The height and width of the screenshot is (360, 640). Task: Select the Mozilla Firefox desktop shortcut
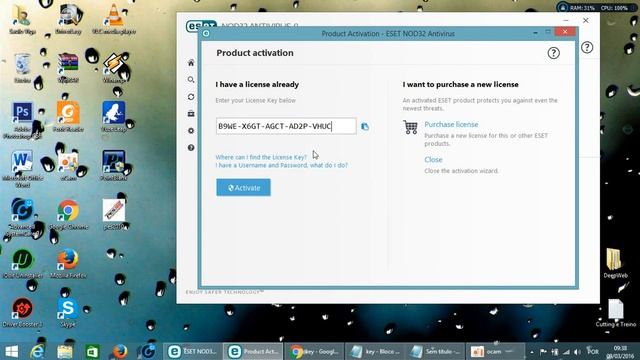(68, 264)
